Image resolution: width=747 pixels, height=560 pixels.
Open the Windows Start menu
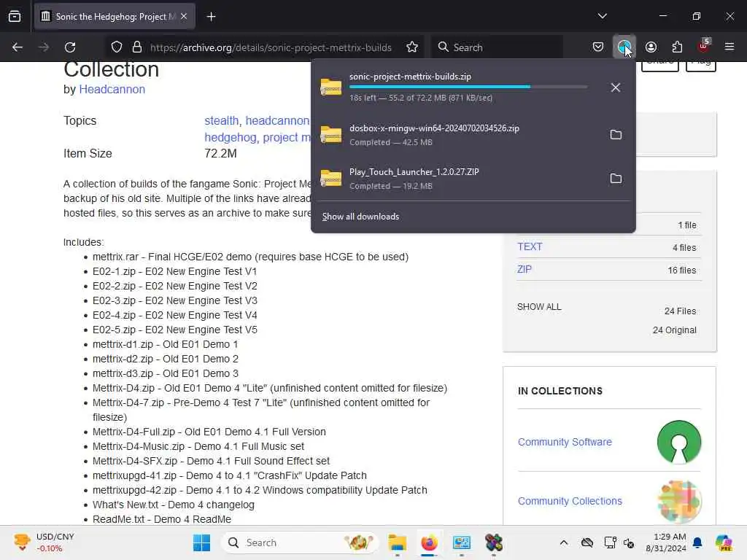click(x=201, y=542)
